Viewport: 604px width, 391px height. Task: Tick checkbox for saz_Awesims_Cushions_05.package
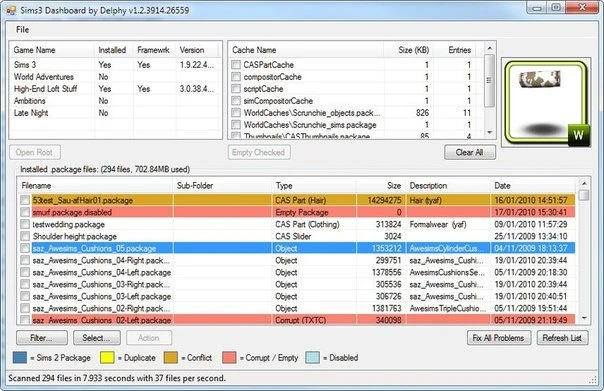(x=25, y=248)
